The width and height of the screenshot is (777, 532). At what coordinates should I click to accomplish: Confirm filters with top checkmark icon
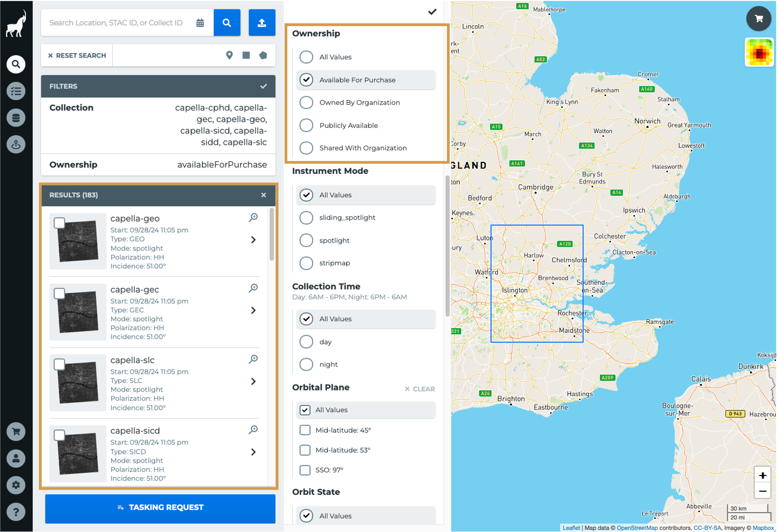click(433, 12)
